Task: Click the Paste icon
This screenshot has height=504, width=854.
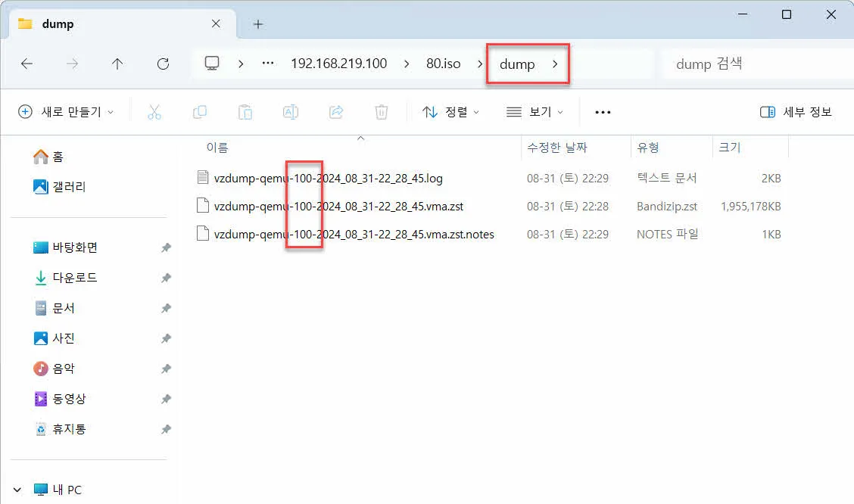Action: coord(245,111)
